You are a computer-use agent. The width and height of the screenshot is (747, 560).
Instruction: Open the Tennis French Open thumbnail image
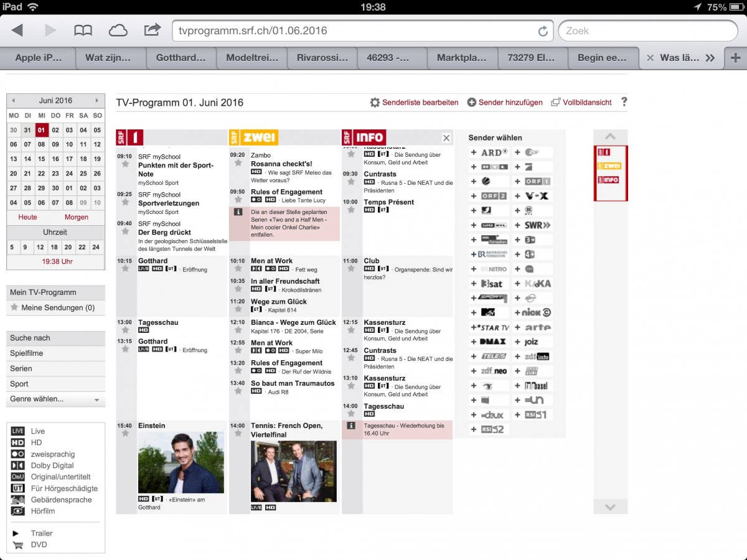click(x=294, y=472)
